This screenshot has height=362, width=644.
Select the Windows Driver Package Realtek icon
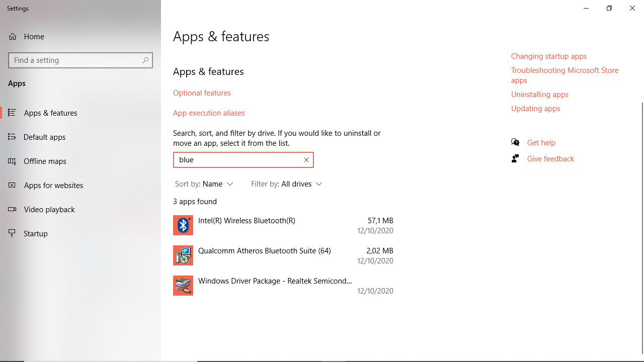point(183,286)
